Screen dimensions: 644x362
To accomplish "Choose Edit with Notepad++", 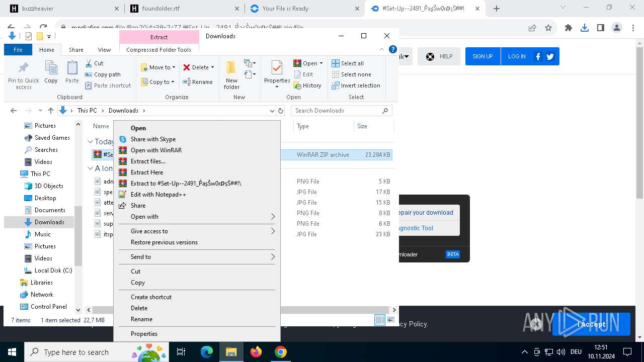I will [197, 195].
